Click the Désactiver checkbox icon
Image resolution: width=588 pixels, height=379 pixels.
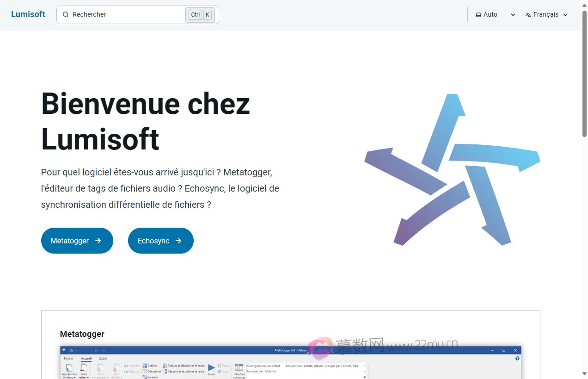tap(145, 371)
